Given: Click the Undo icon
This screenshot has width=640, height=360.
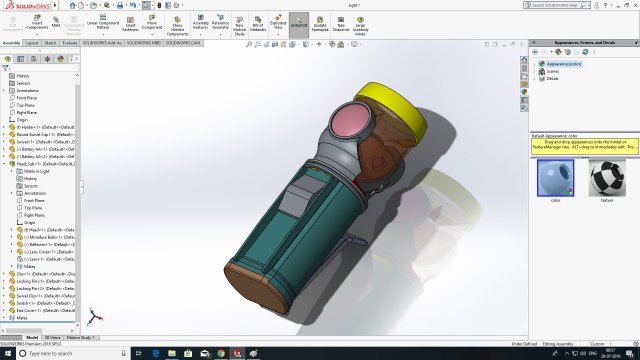Looking at the screenshot, I should [x=133, y=5].
